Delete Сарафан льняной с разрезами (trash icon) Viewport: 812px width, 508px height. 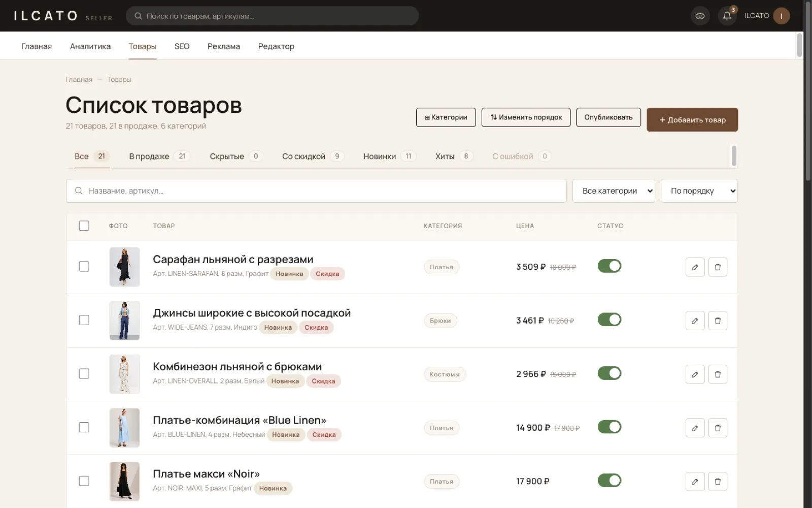pos(718,267)
